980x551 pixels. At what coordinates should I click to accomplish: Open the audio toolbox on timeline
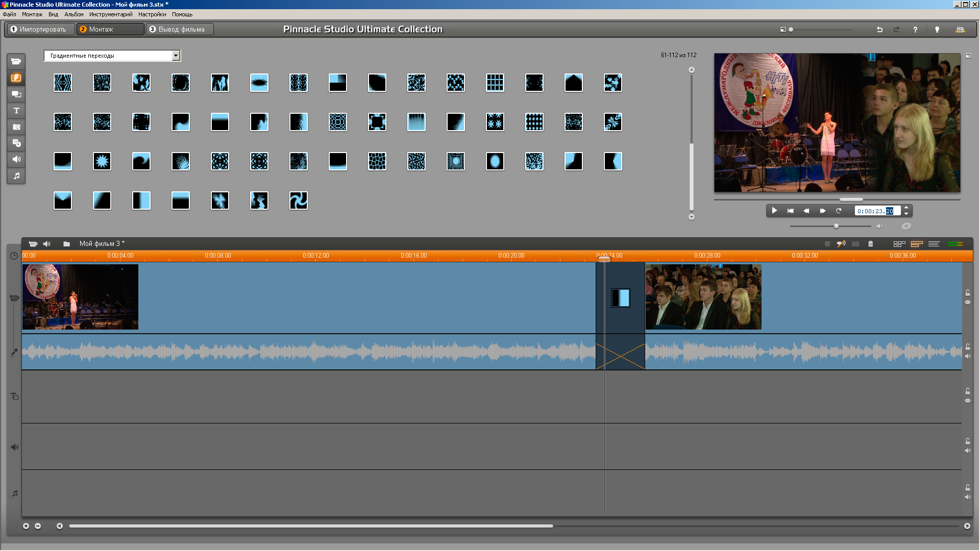point(47,244)
